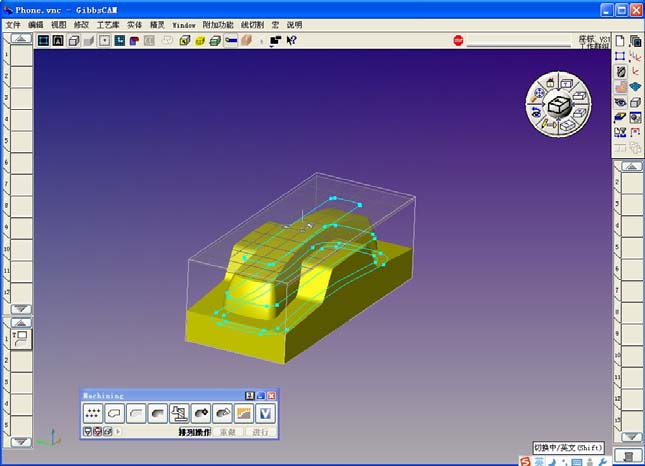Viewport: 645px width, 466px height.
Task: Open the 说明 help menu
Action: click(x=295, y=25)
